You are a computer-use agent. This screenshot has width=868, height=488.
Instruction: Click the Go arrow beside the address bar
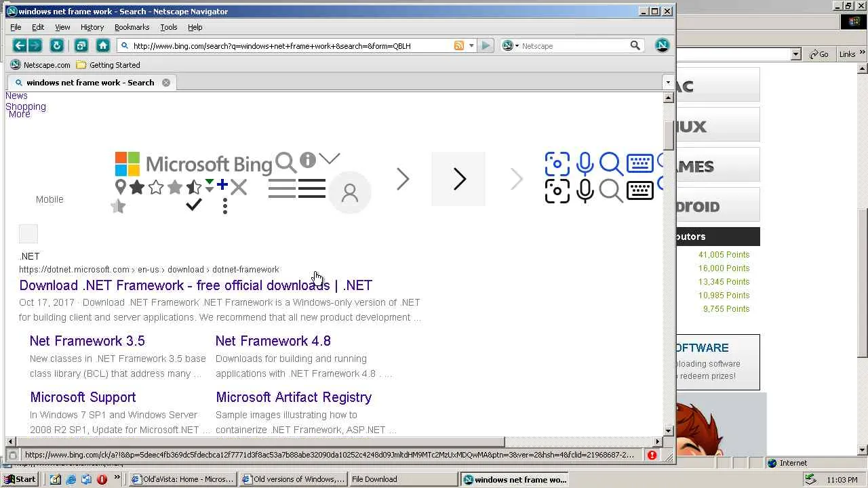[x=486, y=45]
